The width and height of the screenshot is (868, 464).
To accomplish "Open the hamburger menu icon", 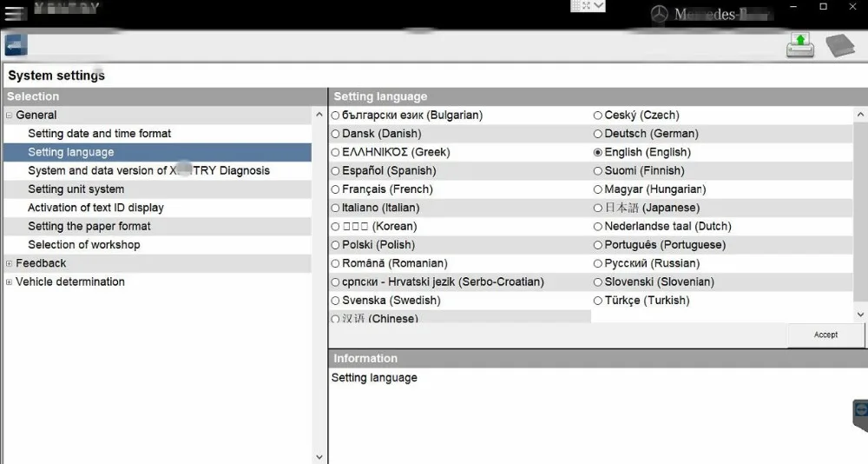I will [x=16, y=13].
